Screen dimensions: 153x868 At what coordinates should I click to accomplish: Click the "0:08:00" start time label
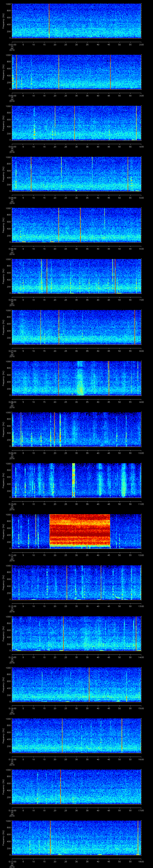pyautogui.click(x=12, y=402)
